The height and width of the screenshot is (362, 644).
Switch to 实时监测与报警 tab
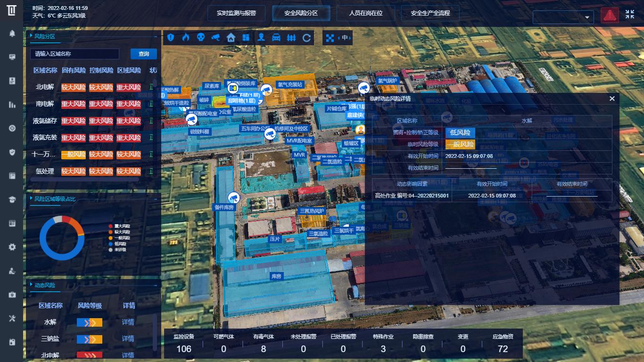236,13
